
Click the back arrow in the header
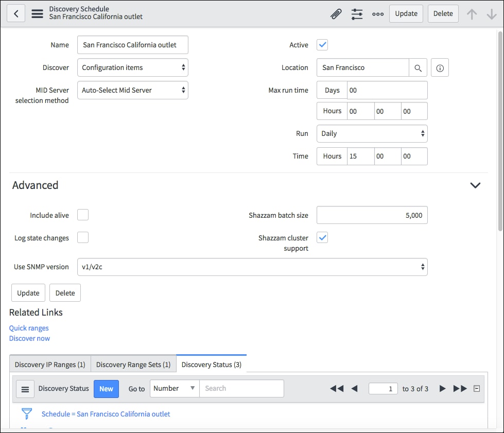15,13
